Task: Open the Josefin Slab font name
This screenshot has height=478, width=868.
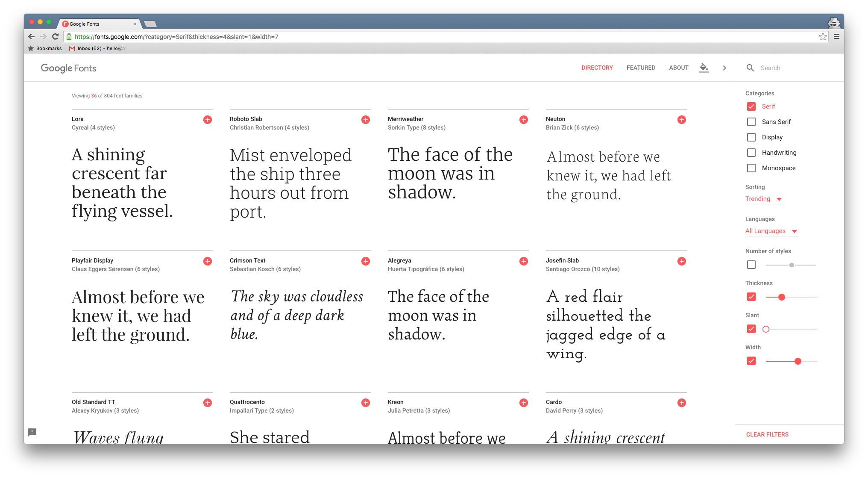Action: tap(562, 260)
